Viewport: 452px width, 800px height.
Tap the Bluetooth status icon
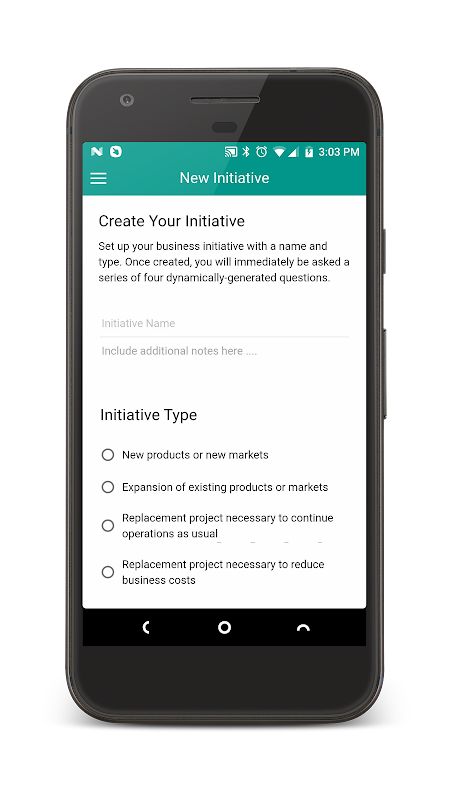[x=246, y=152]
